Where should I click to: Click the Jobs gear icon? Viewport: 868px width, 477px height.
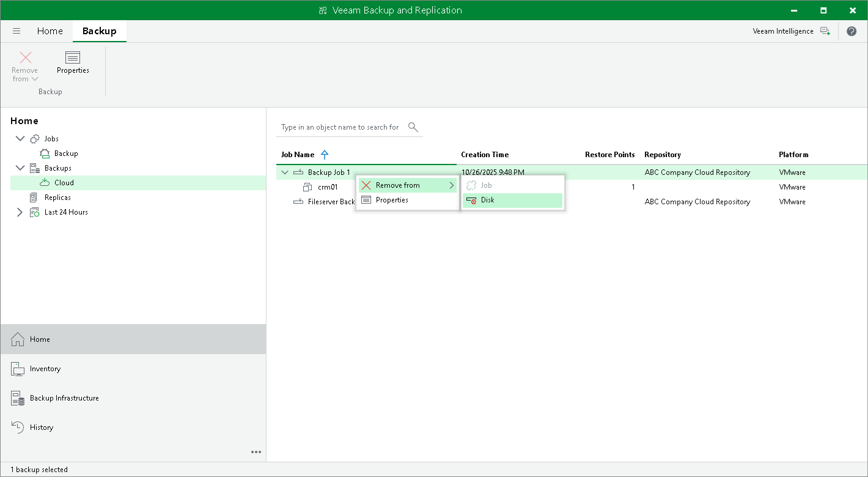(x=35, y=139)
